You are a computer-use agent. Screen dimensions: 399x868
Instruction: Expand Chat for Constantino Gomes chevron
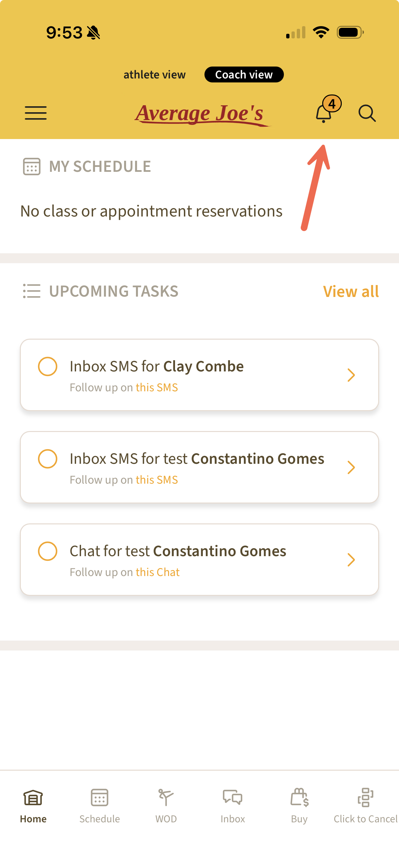point(351,560)
